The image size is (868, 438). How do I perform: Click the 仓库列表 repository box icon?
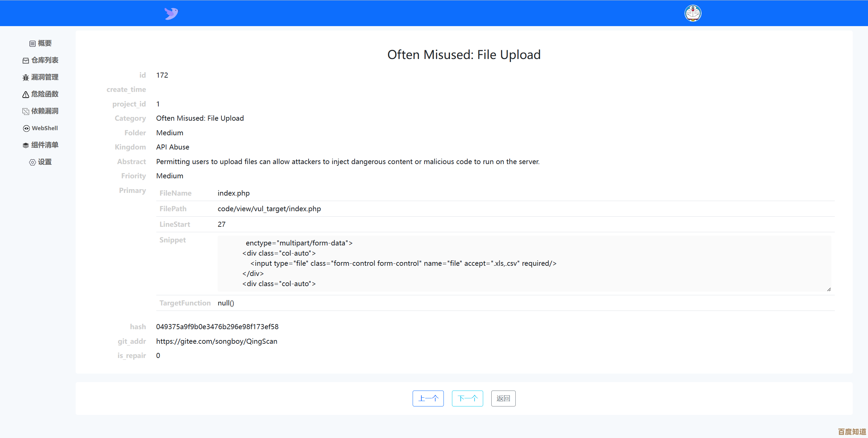tap(26, 61)
